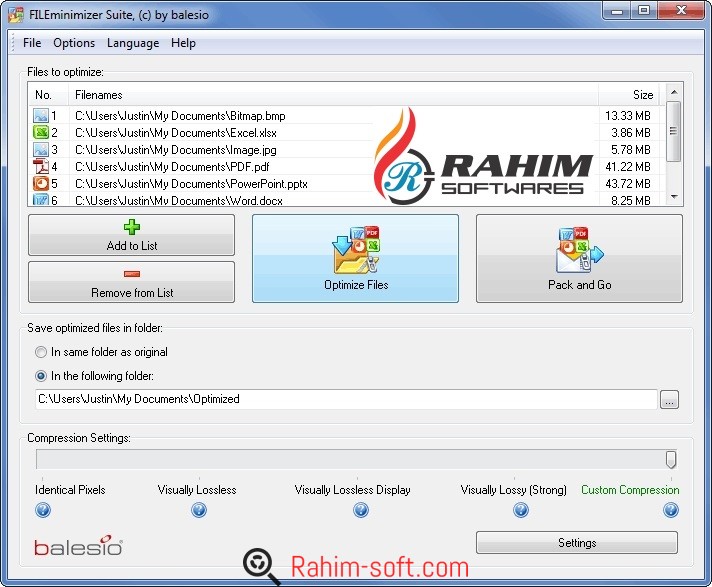Image resolution: width=712 pixels, height=587 pixels.
Task: Select the Image.jpg file path
Action: [x=176, y=150]
